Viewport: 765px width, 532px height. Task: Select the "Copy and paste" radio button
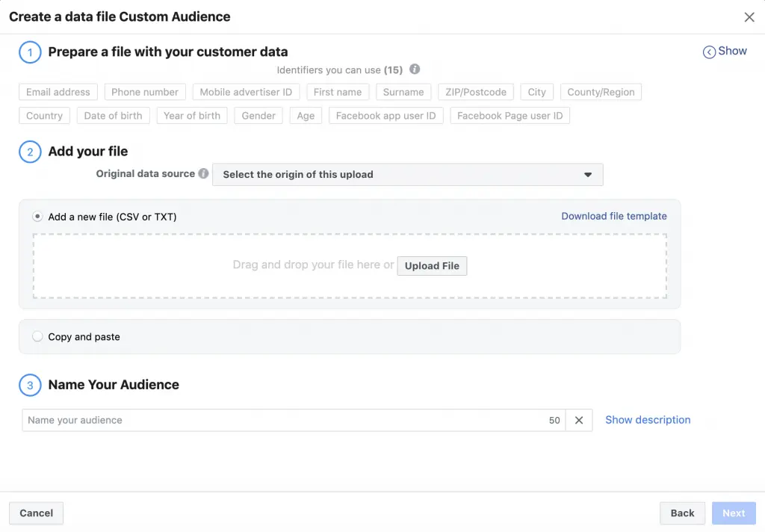click(37, 336)
